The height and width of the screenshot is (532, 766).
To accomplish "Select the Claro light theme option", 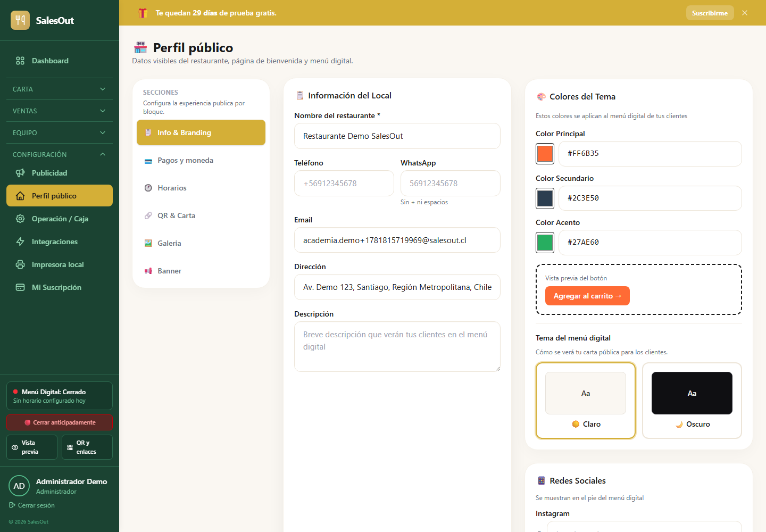I will (x=586, y=401).
